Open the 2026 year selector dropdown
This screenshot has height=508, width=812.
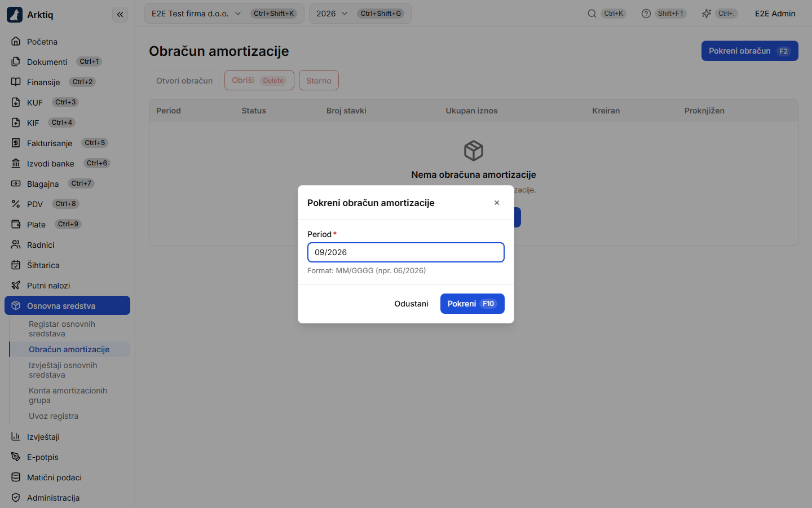pos(360,14)
